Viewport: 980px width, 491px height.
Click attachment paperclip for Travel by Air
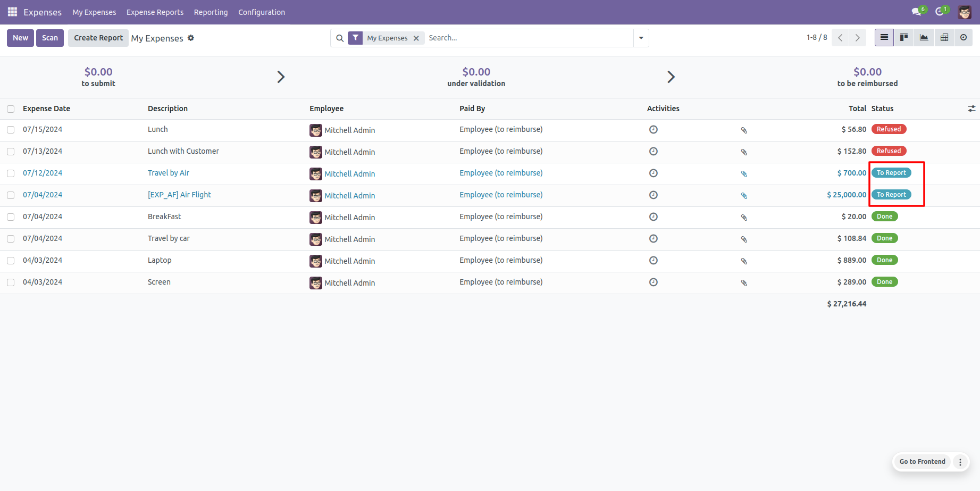[x=744, y=174]
